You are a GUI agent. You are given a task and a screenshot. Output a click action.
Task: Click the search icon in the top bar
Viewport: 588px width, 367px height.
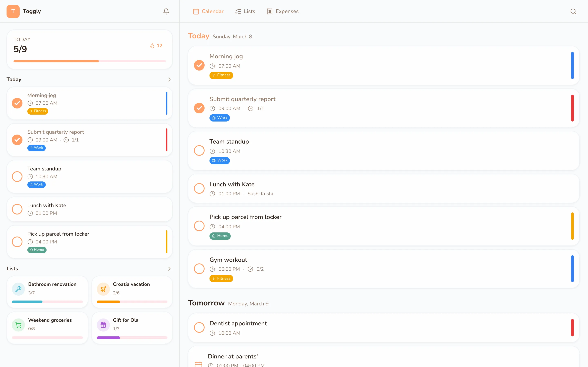[573, 11]
